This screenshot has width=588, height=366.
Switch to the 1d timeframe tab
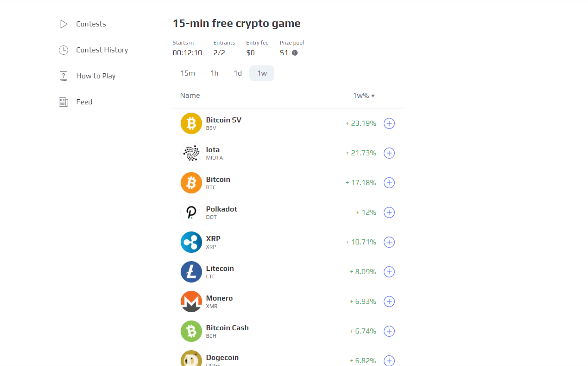tap(238, 73)
